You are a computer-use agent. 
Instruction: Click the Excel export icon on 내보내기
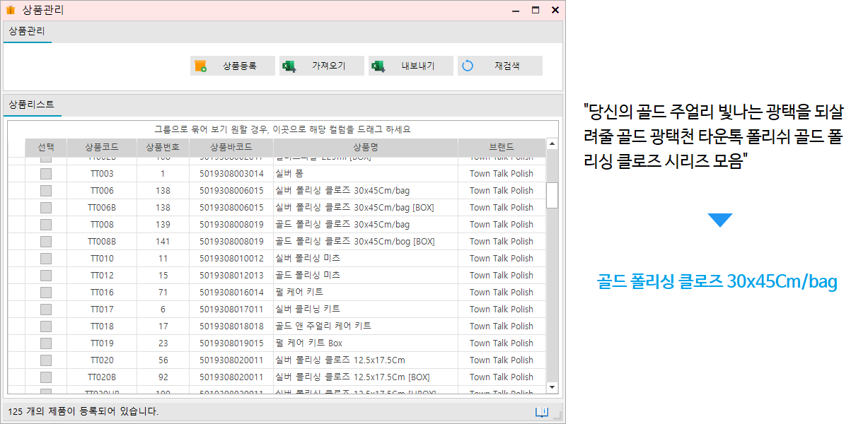(x=378, y=66)
